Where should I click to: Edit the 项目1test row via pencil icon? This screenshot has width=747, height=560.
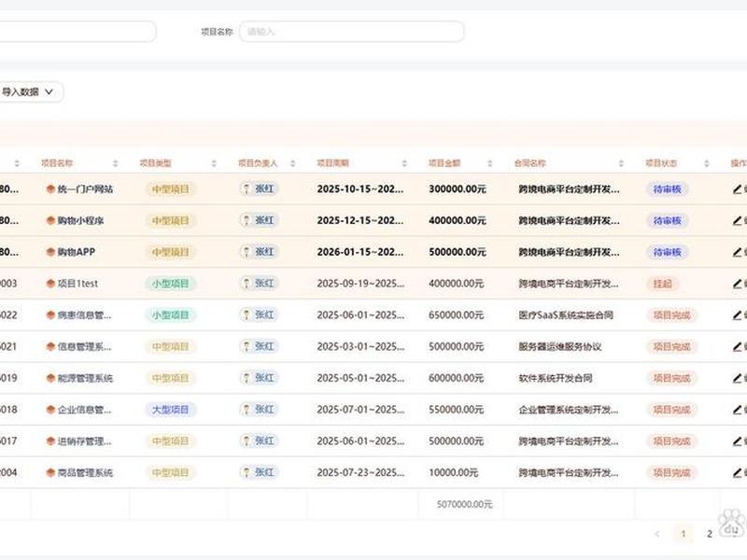(x=738, y=284)
